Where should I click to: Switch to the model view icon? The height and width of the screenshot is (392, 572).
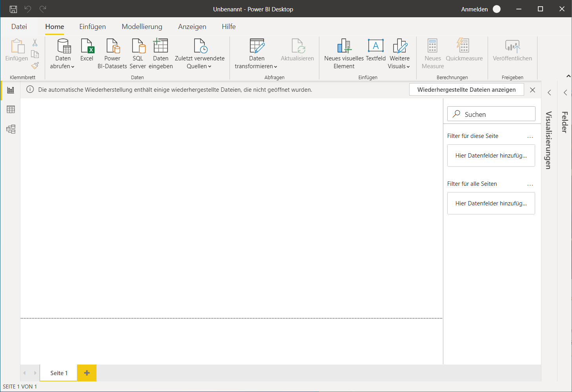pos(11,129)
